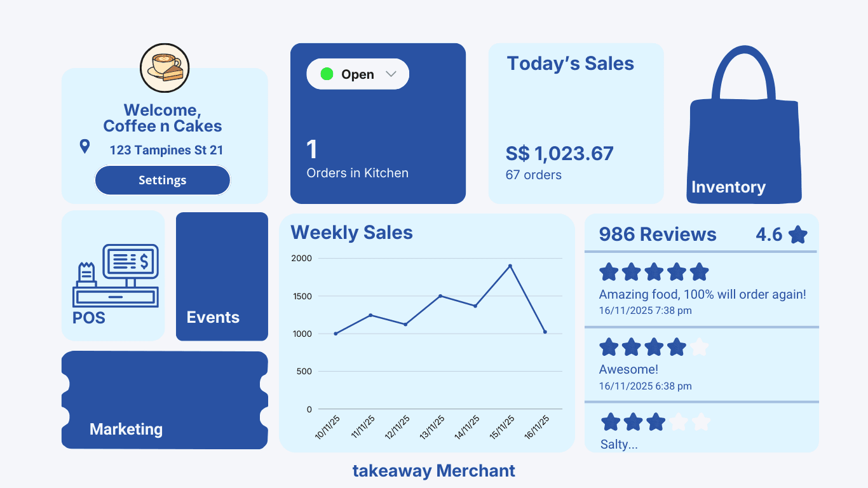Toggle the first star of the Salty review
Viewport: 868px width, 488px height.
(609, 421)
